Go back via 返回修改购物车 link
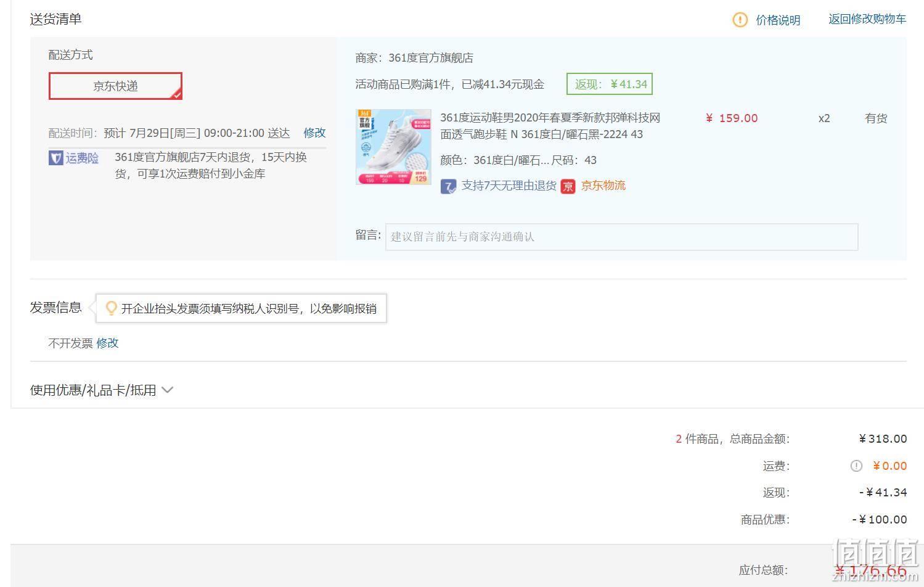This screenshot has height=587, width=924. 867,19
